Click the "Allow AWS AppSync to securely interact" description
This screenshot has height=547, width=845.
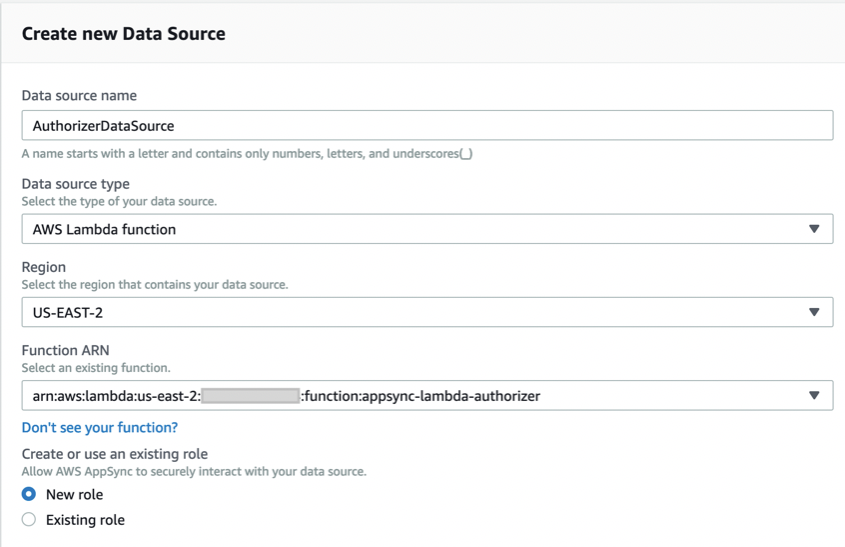[x=194, y=471]
